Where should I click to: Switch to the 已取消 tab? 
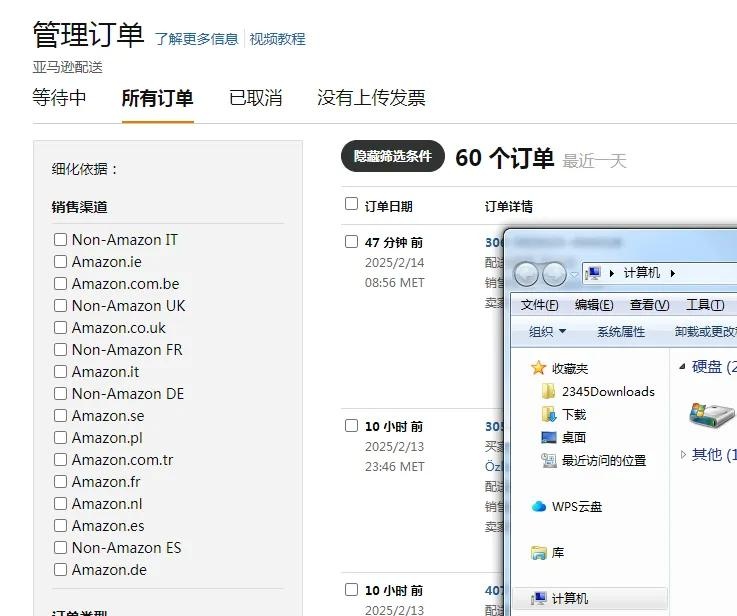pyautogui.click(x=256, y=98)
